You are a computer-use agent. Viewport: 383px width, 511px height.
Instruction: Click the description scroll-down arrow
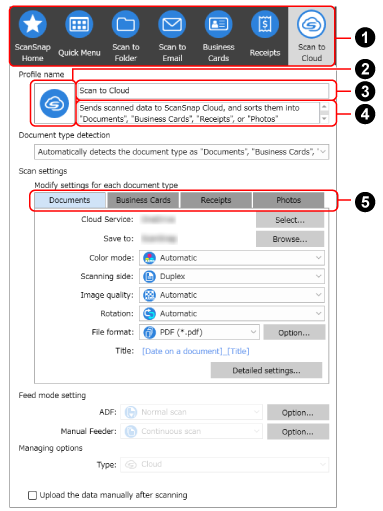click(x=324, y=119)
